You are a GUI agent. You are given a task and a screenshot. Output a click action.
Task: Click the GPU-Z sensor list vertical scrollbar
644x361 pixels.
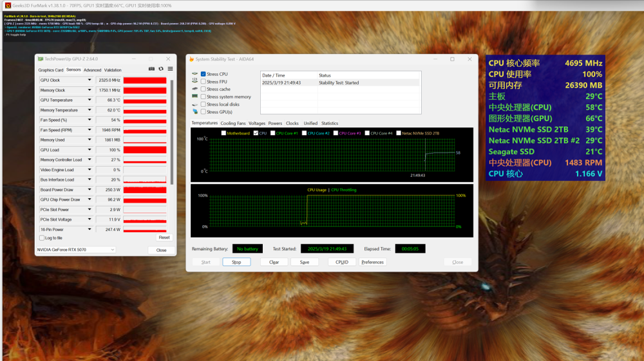click(171, 129)
